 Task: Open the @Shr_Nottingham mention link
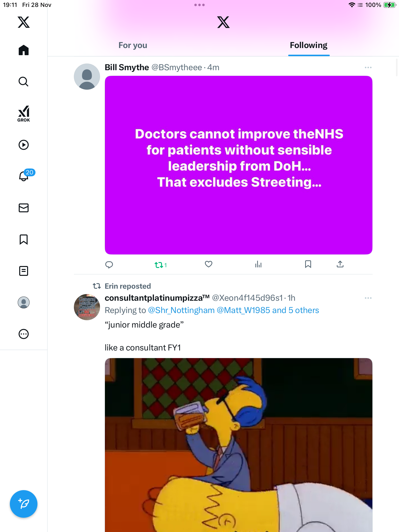[x=181, y=310]
